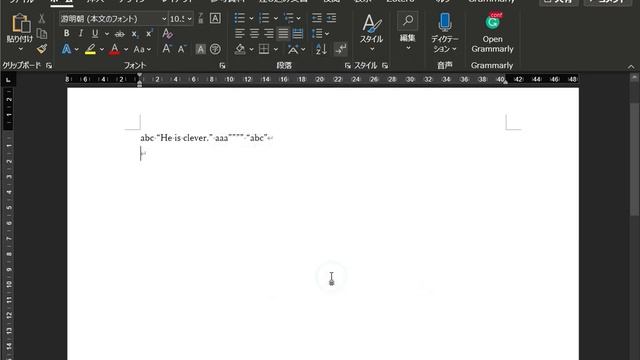Click the phonetic guide (ruby) icon
This screenshot has width=640, height=360.
[200, 18]
